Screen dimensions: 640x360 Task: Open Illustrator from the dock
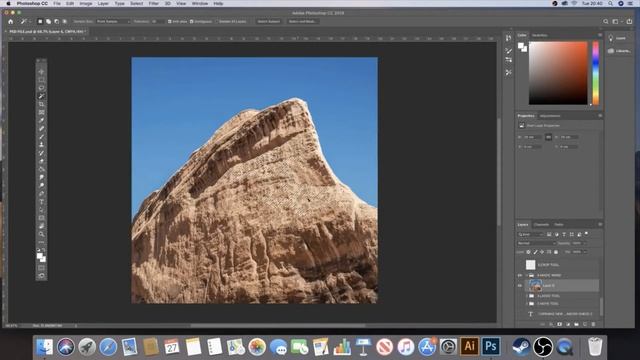pos(469,346)
